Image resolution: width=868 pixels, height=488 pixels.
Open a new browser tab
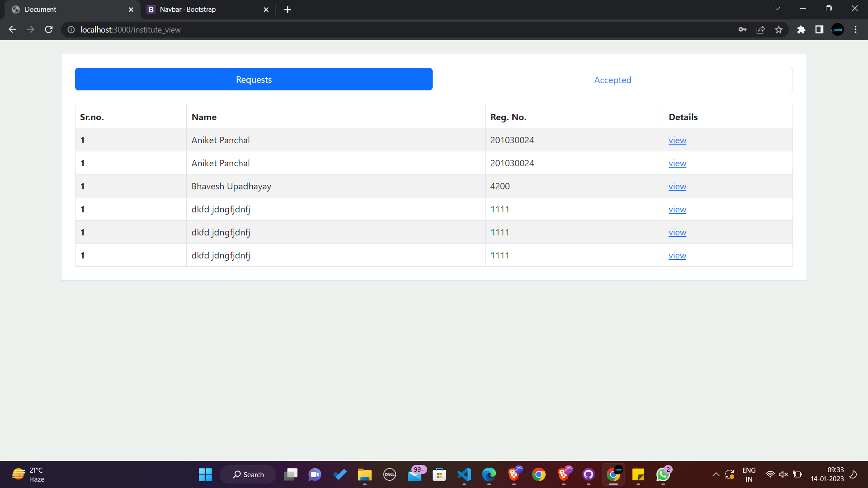tap(288, 9)
